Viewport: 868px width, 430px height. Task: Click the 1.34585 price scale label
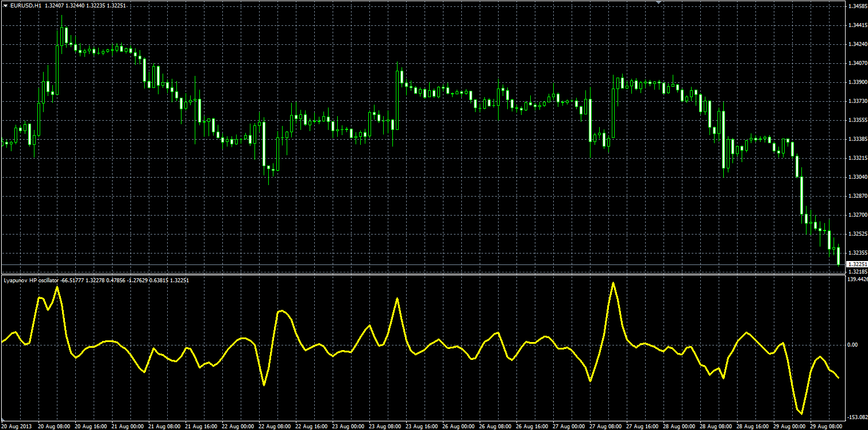point(857,6)
